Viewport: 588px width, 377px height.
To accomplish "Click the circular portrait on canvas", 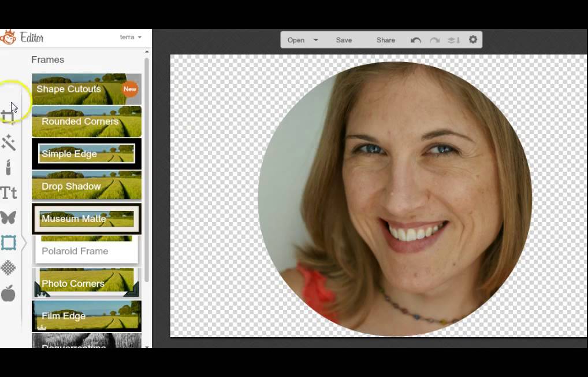I will 395,199.
